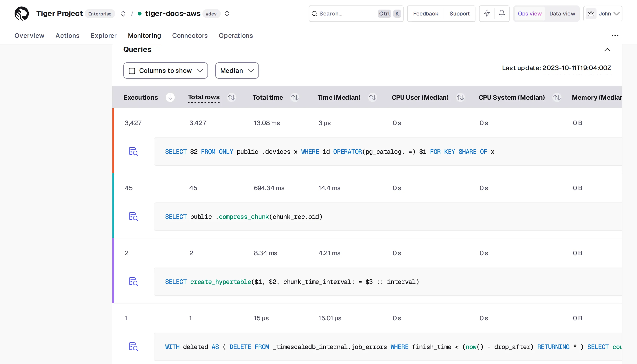Click the Tiger logo icon
The width and height of the screenshot is (637, 364).
[22, 13]
